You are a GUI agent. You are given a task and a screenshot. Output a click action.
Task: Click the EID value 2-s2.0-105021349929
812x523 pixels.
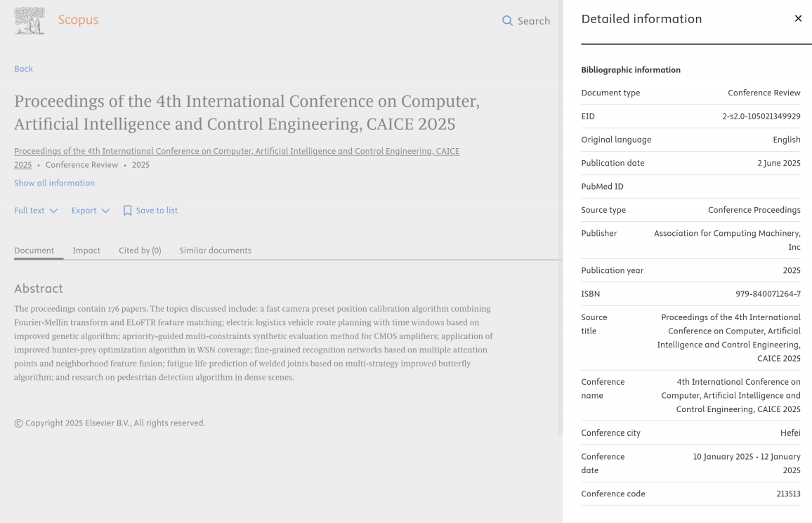(x=761, y=117)
